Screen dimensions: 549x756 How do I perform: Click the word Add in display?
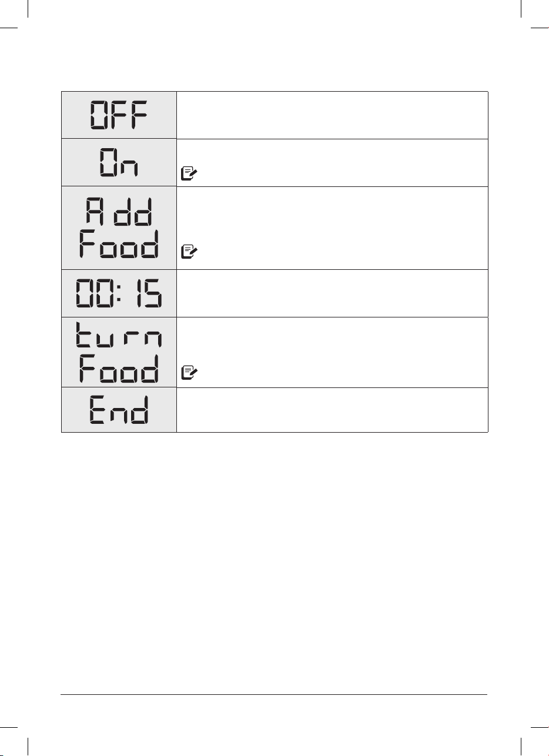pyautogui.click(x=119, y=212)
